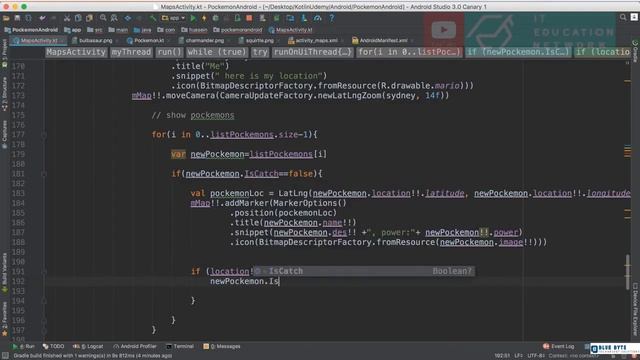Select PockemonAndroid in the navigation breadcrumb

pyautogui.click(x=31, y=30)
